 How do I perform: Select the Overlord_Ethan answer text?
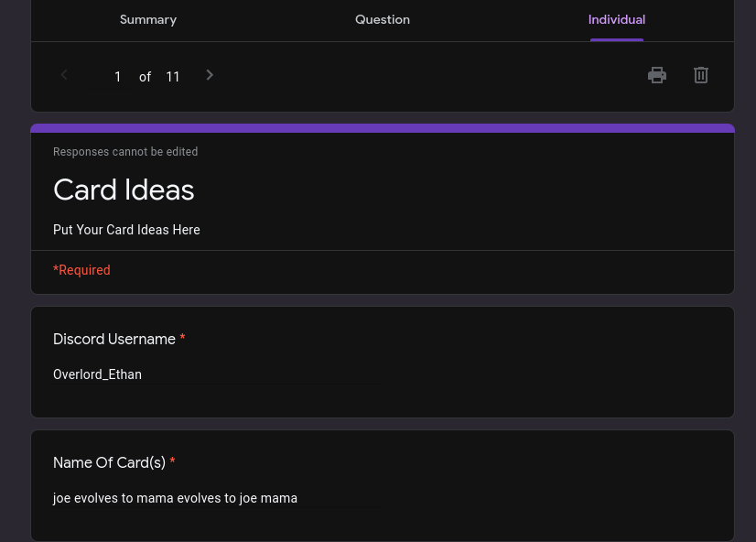(x=97, y=374)
